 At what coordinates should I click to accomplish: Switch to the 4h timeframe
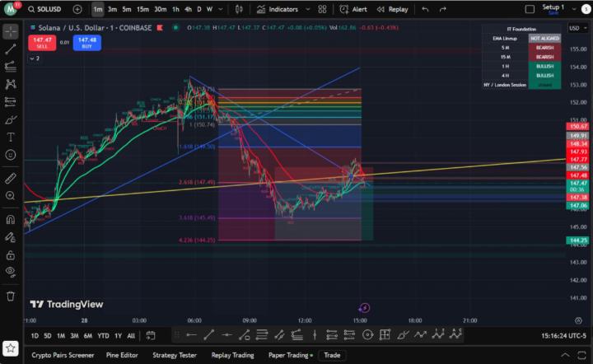(x=188, y=9)
